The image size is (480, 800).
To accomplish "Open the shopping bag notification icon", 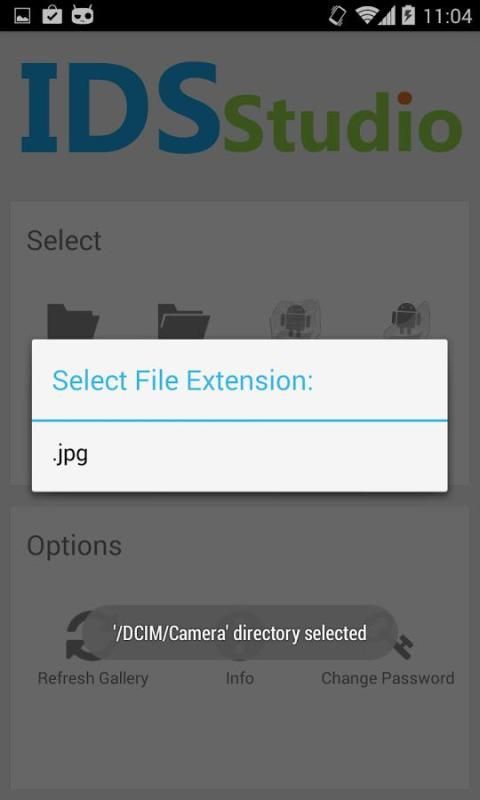I will [52, 15].
